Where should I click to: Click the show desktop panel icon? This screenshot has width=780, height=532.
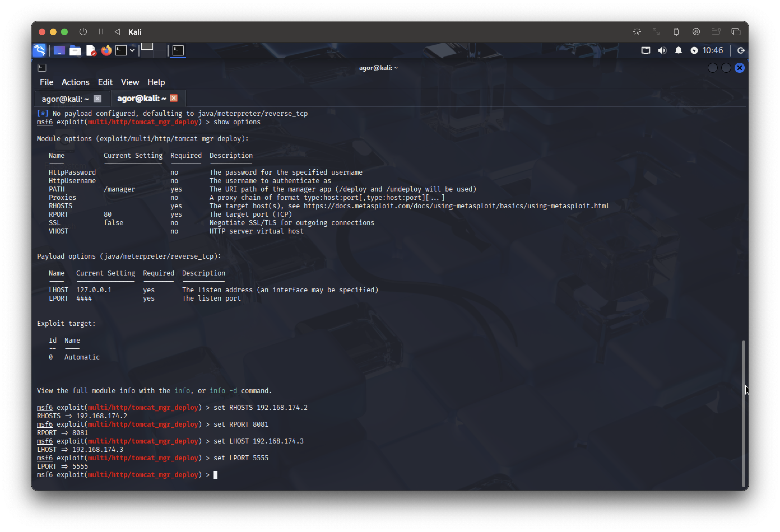59,50
